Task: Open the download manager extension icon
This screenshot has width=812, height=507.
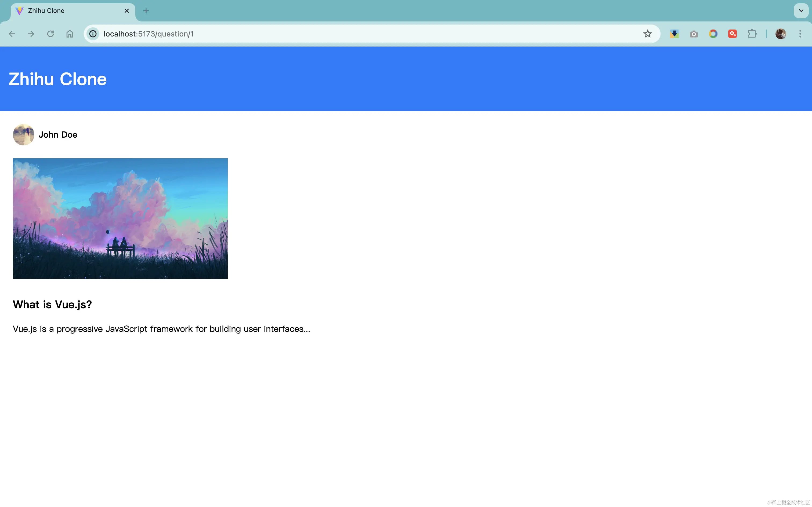Action: click(674, 34)
